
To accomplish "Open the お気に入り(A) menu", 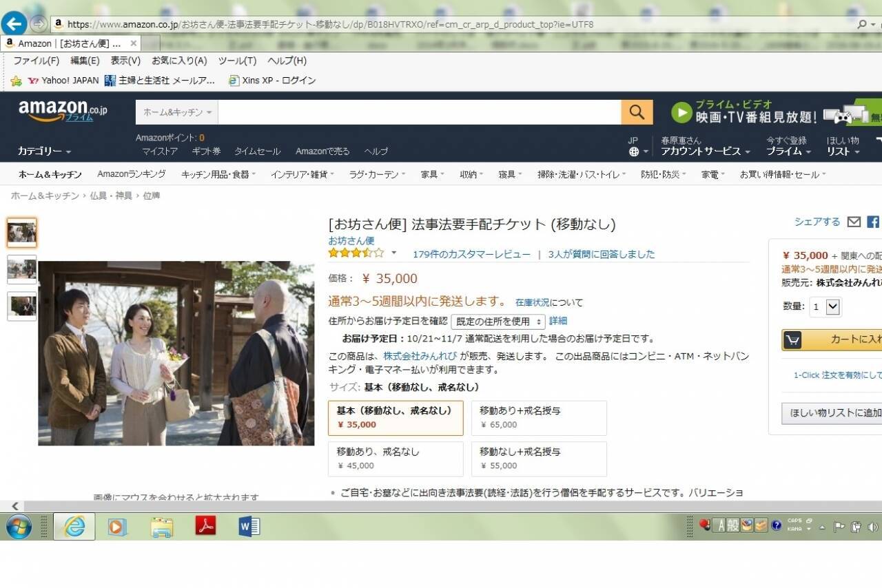I will tap(179, 61).
